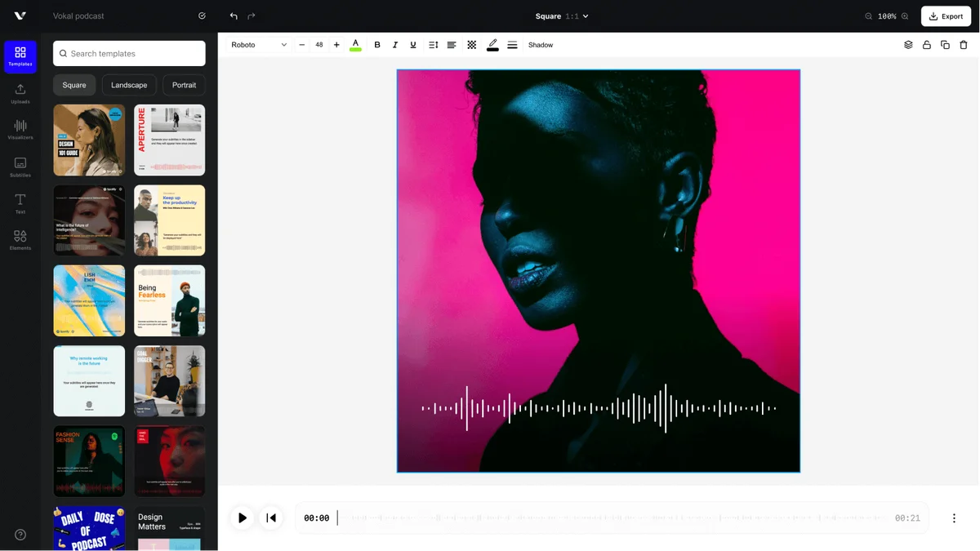
Task: Toggle underline formatting
Action: (413, 45)
